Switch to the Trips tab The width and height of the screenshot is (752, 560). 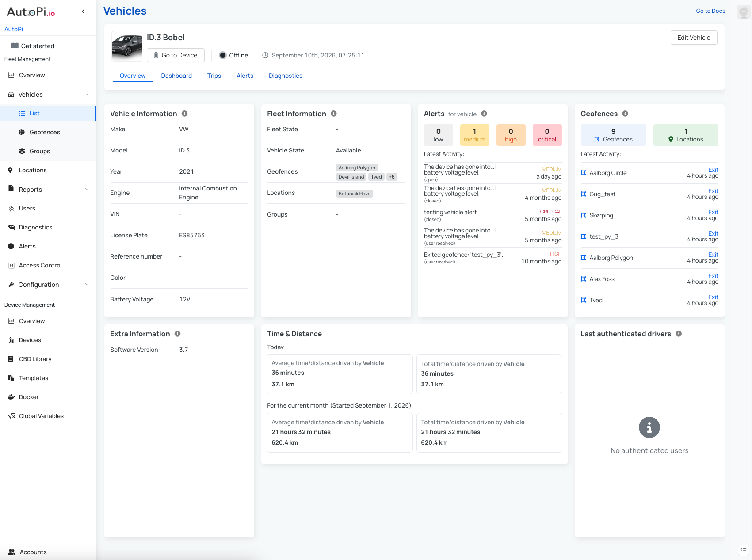[x=214, y=76]
